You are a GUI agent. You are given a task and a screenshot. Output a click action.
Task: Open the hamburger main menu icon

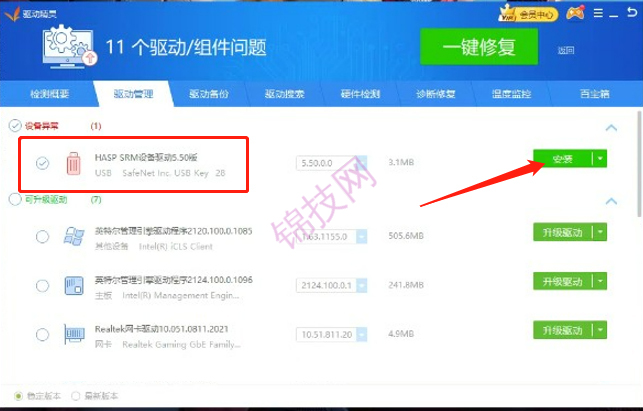[598, 14]
